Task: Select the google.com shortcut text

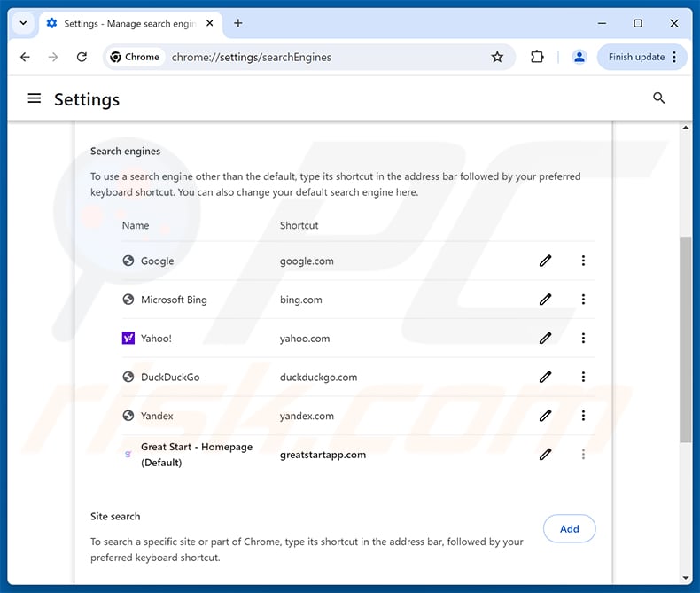Action: [307, 261]
